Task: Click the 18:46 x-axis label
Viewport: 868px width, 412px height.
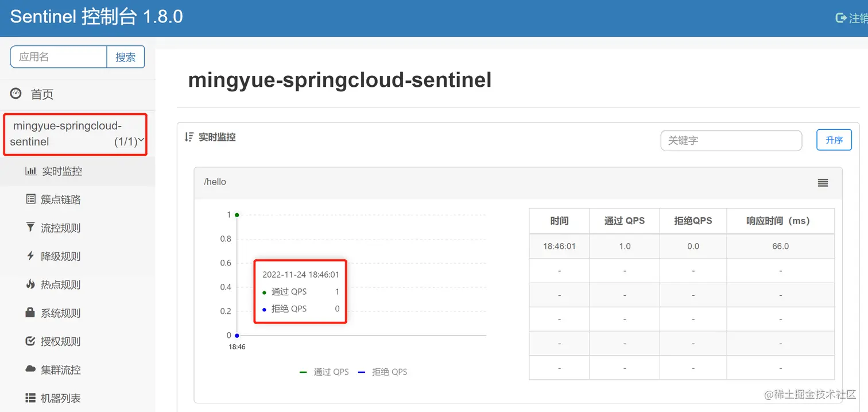Action: 237,347
